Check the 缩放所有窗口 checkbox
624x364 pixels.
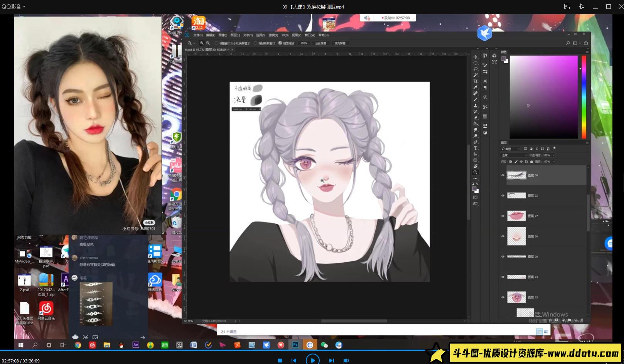pyautogui.click(x=255, y=43)
